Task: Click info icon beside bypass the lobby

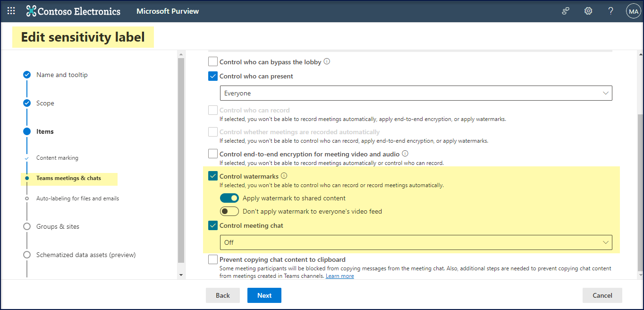Action: [327, 61]
